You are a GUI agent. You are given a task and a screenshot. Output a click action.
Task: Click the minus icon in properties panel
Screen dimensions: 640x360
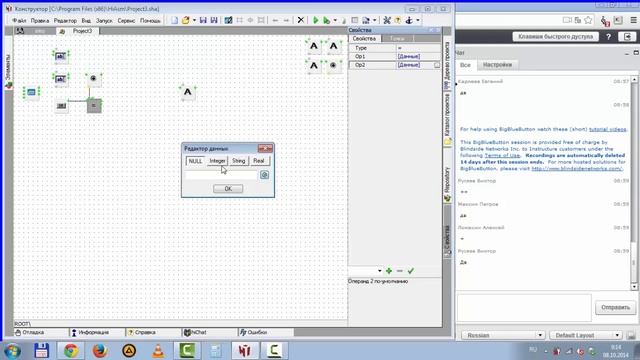point(400,271)
